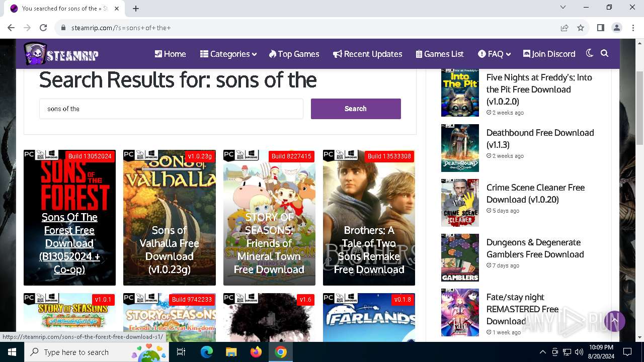
Task: Go to Home page
Action: pyautogui.click(x=170, y=54)
